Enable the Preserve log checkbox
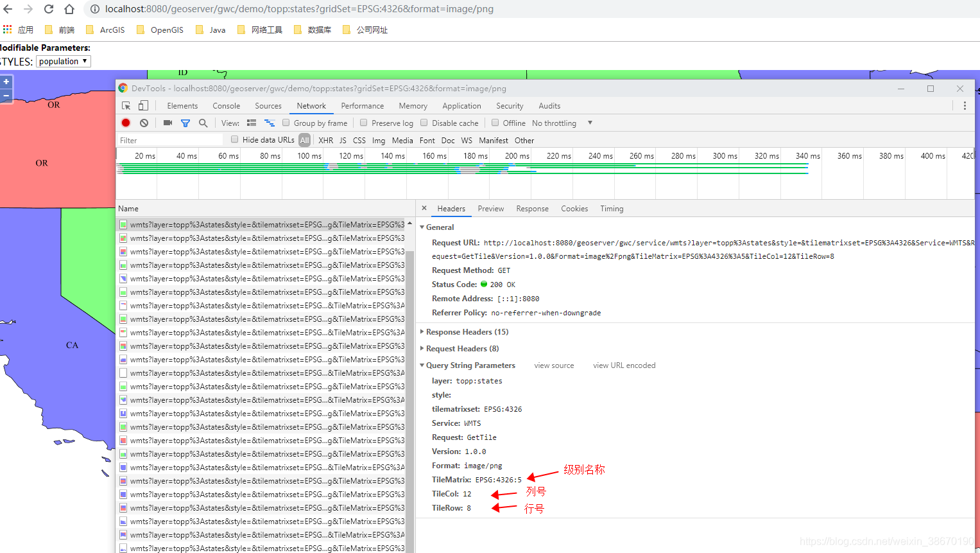Viewport: 980px width, 553px height. click(x=364, y=123)
